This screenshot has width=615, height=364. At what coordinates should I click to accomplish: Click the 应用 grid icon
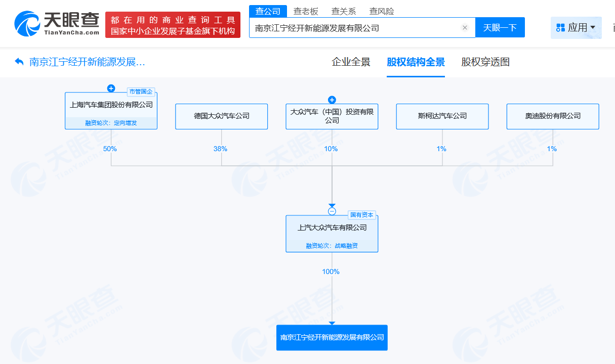tap(560, 27)
